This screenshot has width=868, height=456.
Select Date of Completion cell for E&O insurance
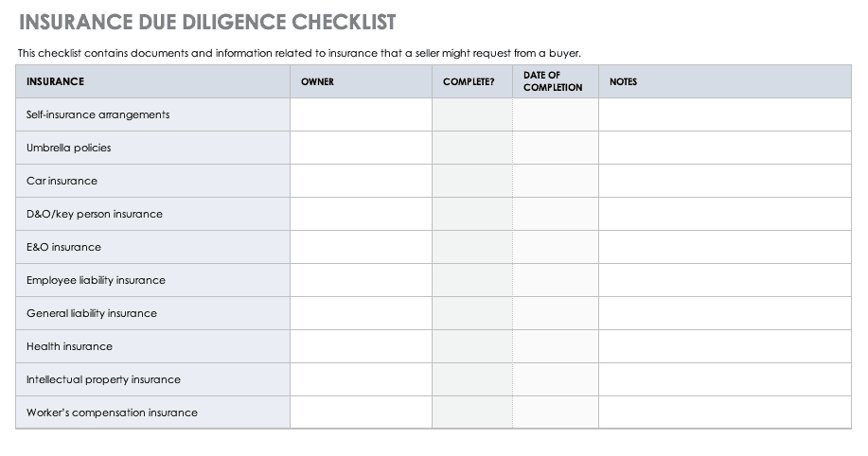point(556,247)
